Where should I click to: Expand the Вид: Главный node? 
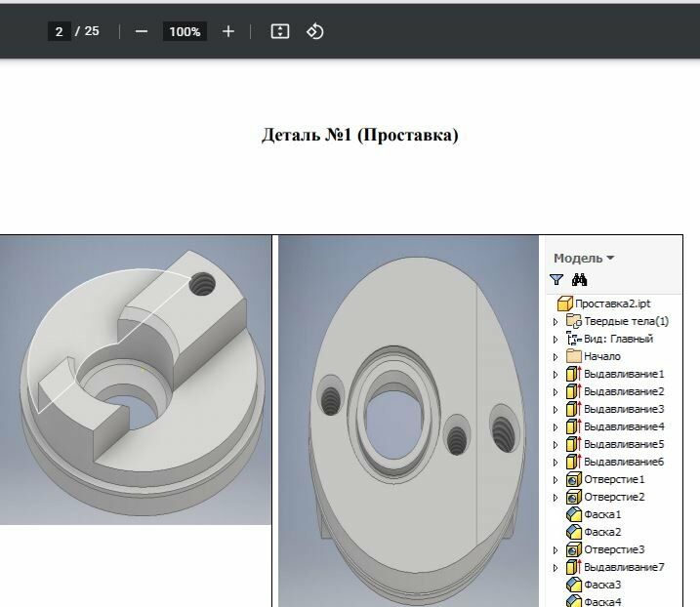556,340
